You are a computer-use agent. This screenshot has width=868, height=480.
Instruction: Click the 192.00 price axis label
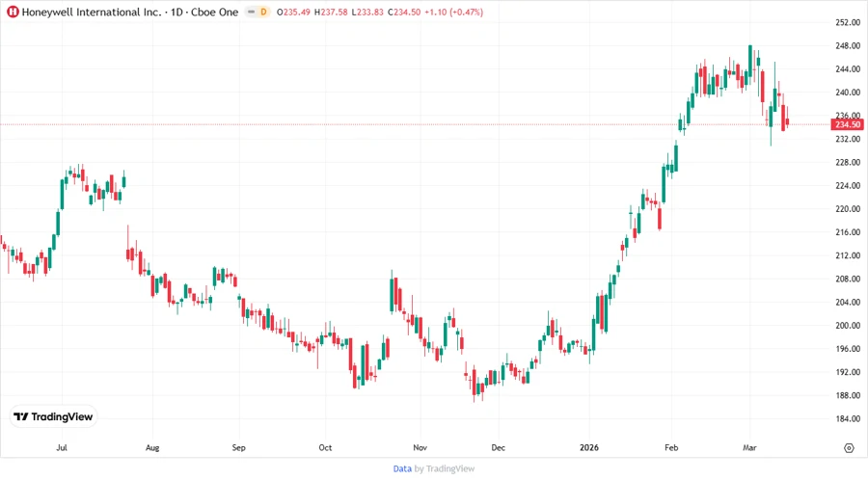click(848, 372)
